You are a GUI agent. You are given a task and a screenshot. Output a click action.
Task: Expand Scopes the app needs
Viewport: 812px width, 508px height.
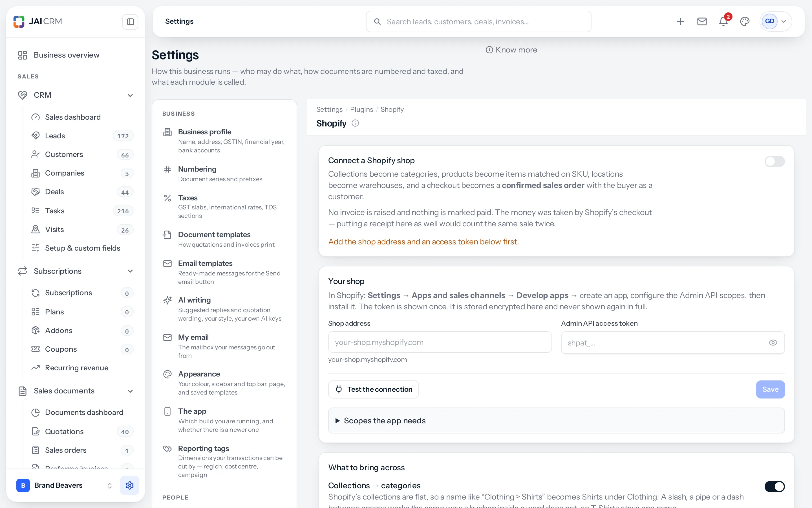pyautogui.click(x=556, y=421)
